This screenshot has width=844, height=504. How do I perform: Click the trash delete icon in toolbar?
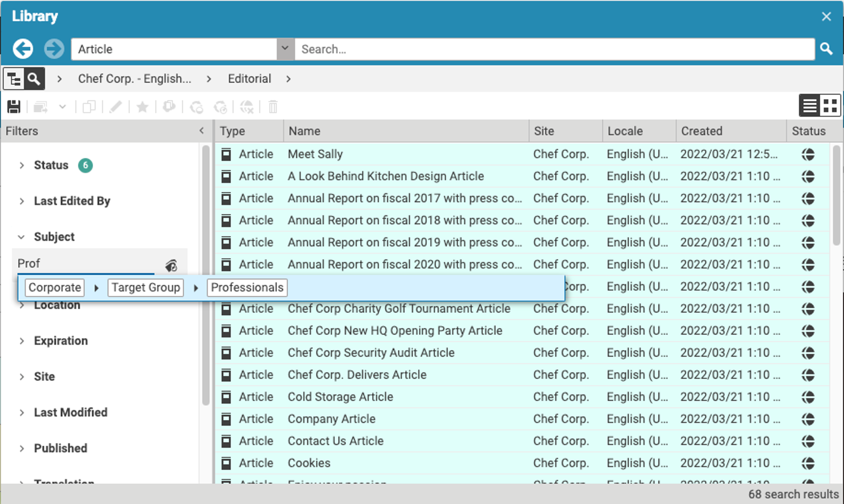coord(273,107)
